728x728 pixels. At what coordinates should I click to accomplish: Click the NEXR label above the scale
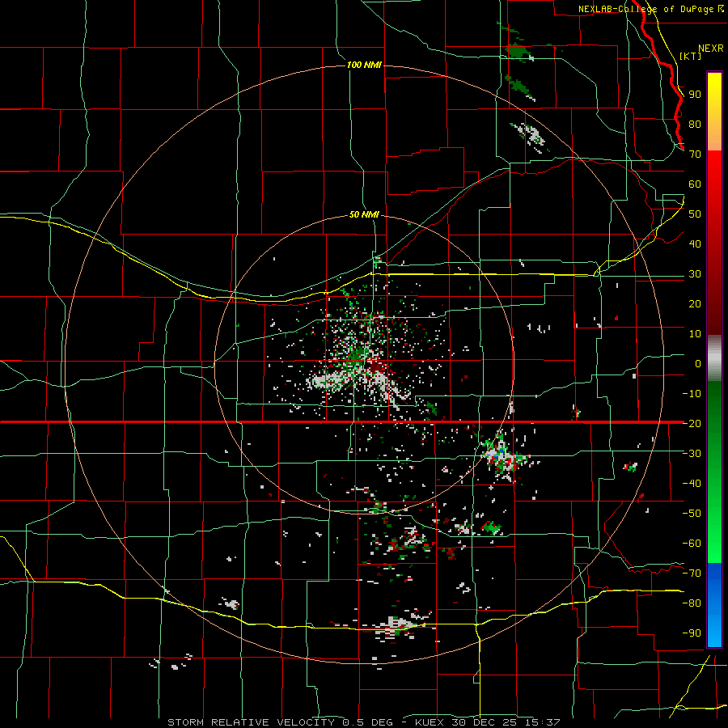710,49
